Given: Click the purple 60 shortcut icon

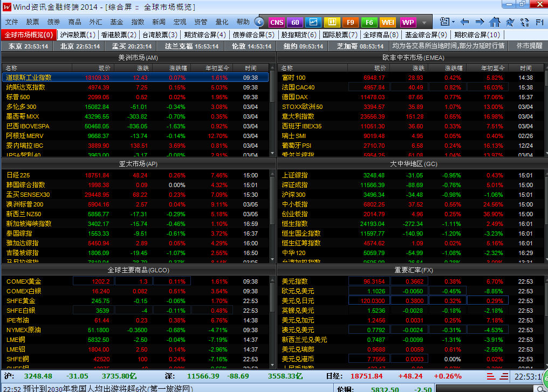Looking at the screenshot, I should [295, 22].
